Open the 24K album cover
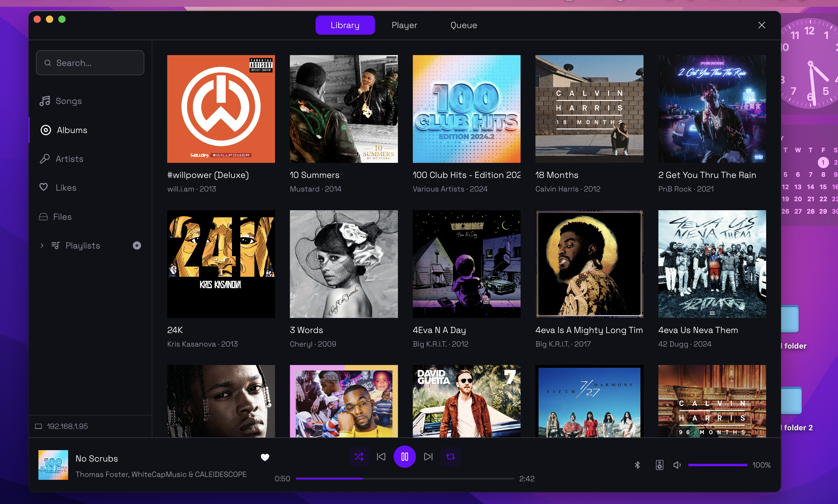Viewport: 838px width, 504px height. click(221, 264)
